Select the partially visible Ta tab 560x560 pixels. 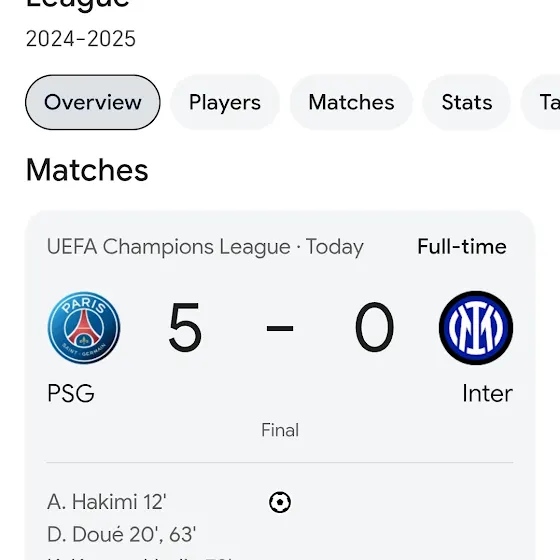[540, 102]
